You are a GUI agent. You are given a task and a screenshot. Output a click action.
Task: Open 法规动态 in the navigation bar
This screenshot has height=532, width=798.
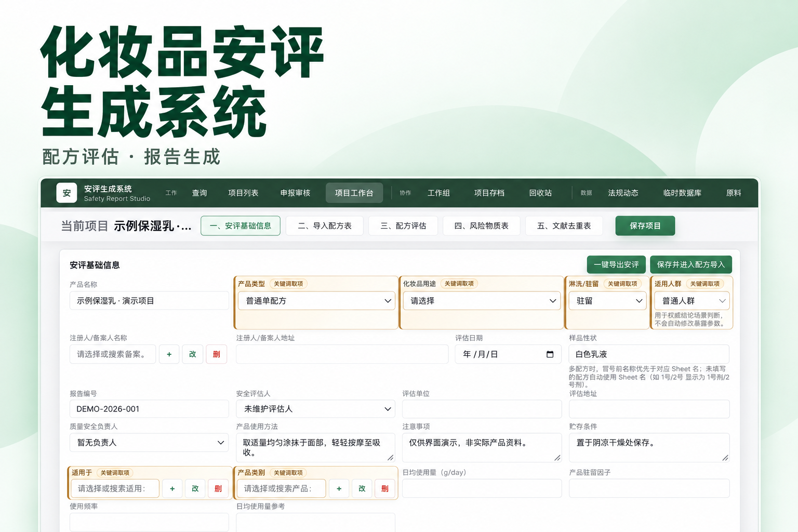pyautogui.click(x=623, y=193)
